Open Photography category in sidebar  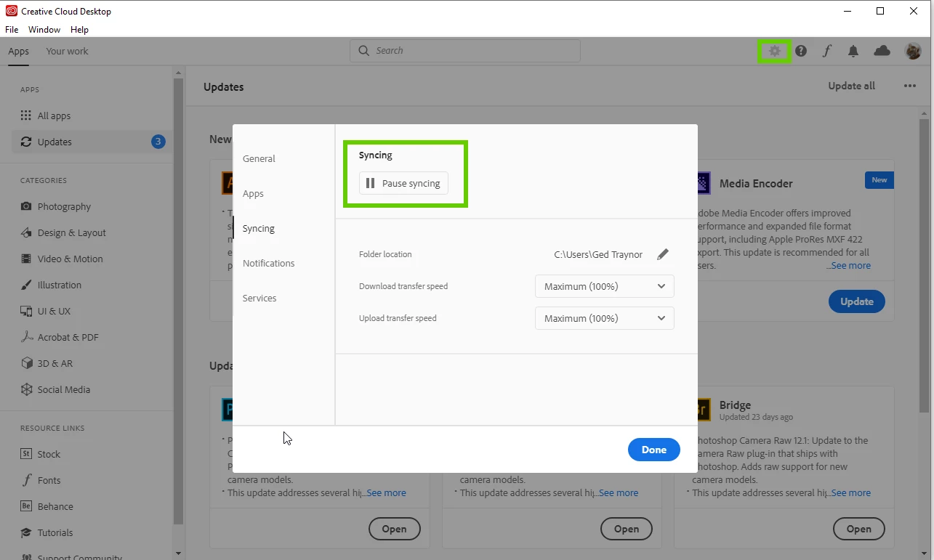point(64,206)
